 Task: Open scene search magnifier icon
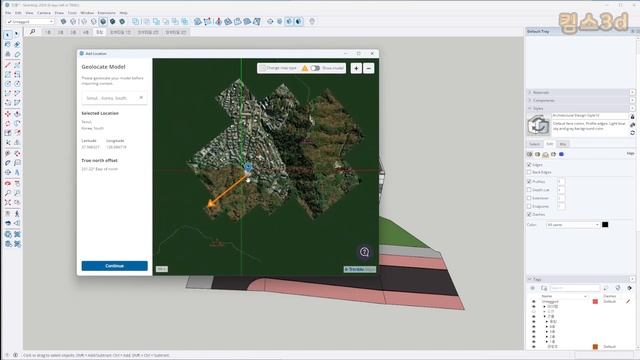pos(33,32)
